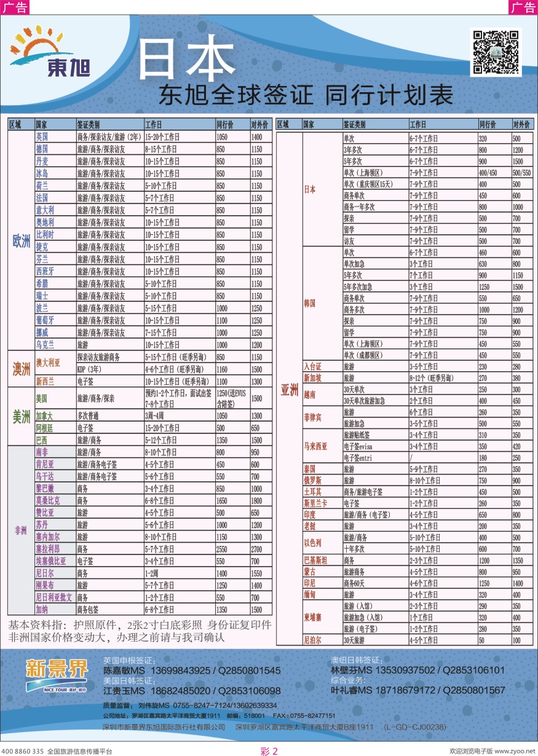The height and width of the screenshot is (756, 538).
Task: Click the 冰岛 country cell
Action: point(55,173)
